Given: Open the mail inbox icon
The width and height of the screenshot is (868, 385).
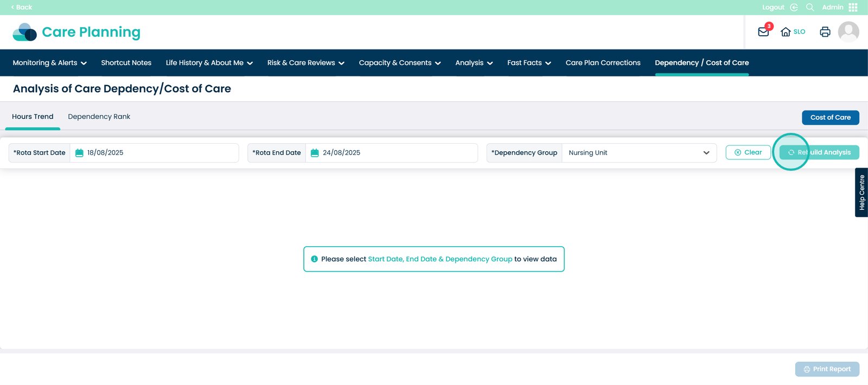Looking at the screenshot, I should (763, 32).
